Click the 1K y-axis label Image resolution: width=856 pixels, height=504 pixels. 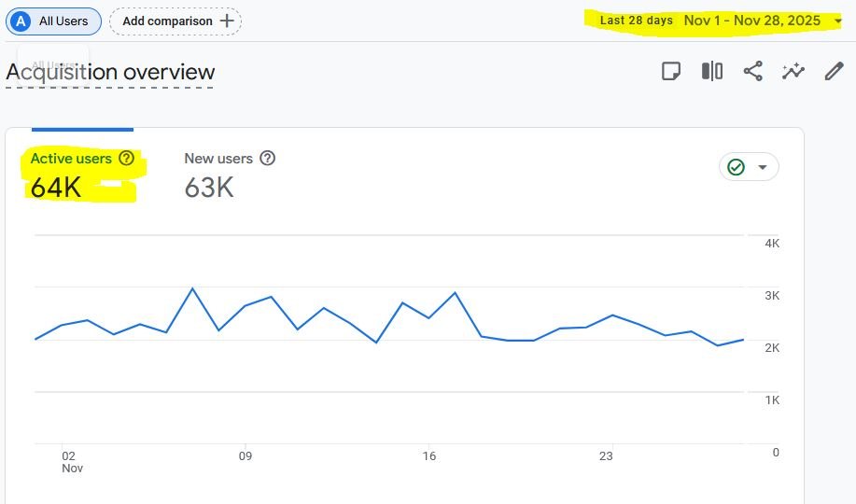772,400
